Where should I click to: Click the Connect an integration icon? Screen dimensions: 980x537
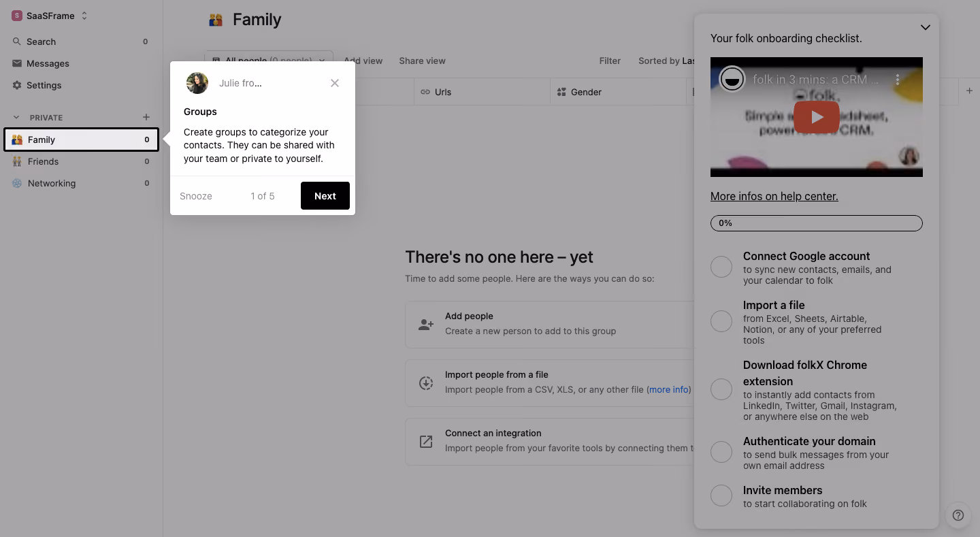(x=426, y=442)
